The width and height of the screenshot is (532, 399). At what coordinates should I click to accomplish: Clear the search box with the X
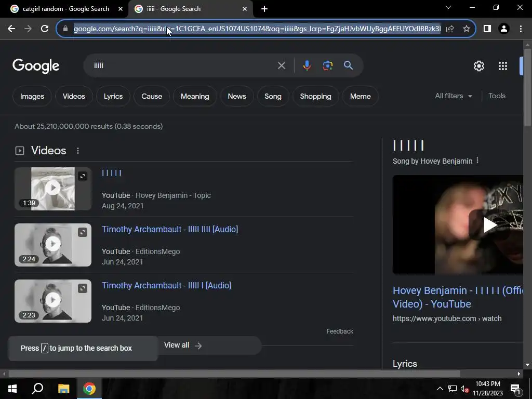pyautogui.click(x=281, y=65)
